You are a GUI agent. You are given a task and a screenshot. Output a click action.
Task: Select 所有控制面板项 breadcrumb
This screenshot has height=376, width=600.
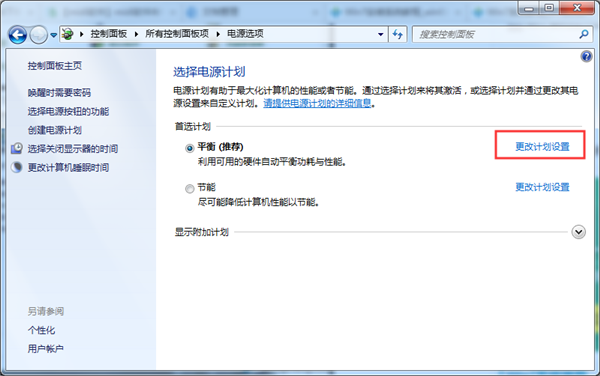coord(177,34)
